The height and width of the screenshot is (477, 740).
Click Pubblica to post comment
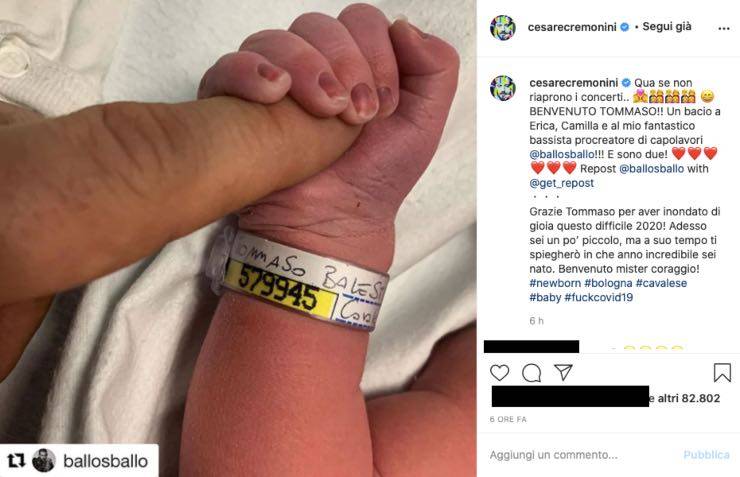pyautogui.click(x=706, y=455)
